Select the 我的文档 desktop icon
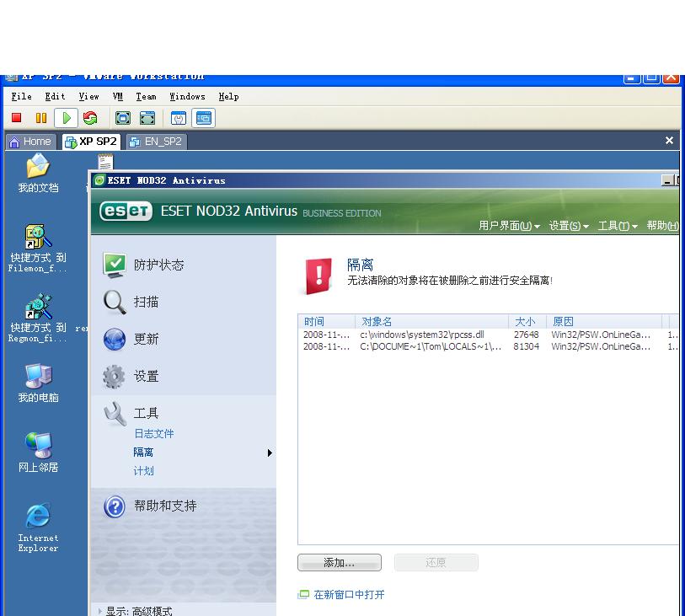Viewport: 685px width, 616px height. click(x=38, y=173)
